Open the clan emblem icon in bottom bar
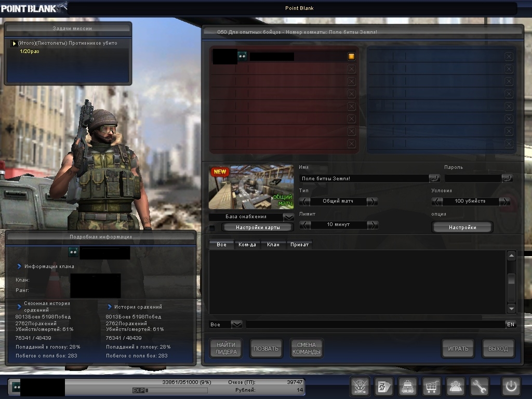532x399 pixels. (360, 387)
